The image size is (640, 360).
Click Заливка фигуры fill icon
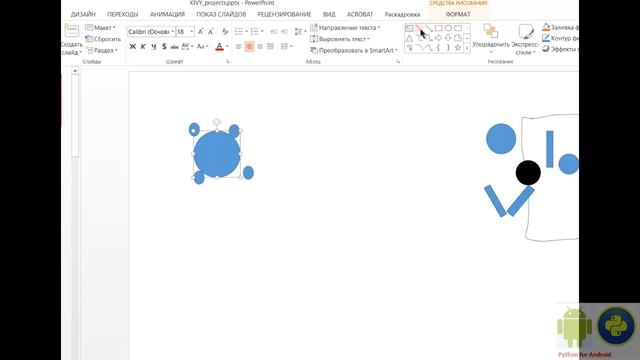coord(546,27)
